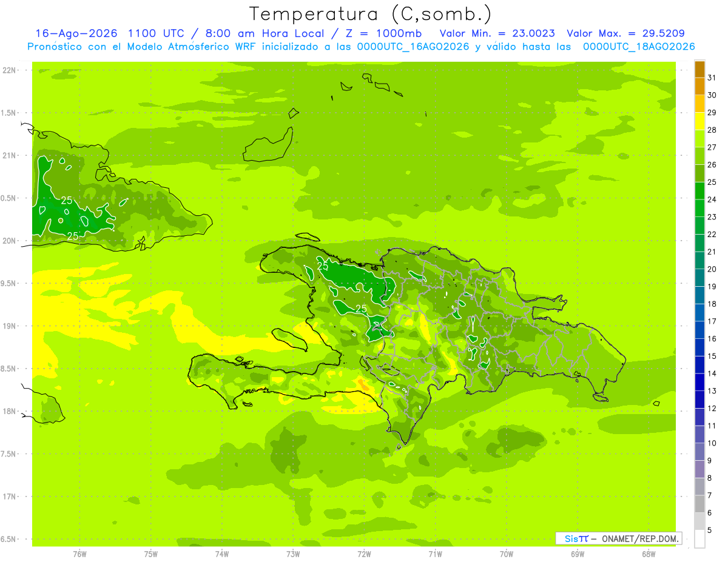Click the 71W longitude label
Image resolution: width=728 pixels, height=562 pixels.
435,554
